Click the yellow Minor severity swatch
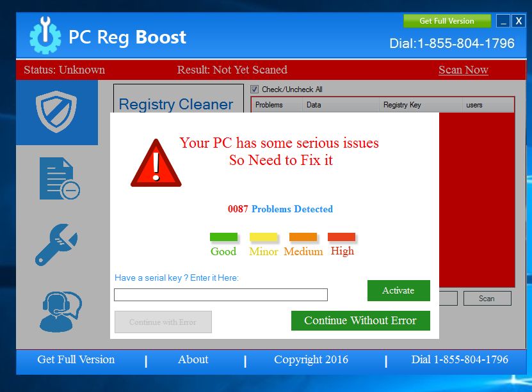 (x=263, y=237)
